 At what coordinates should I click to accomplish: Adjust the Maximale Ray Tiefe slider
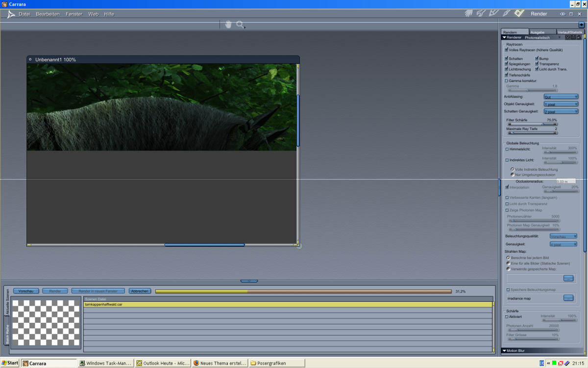point(532,132)
